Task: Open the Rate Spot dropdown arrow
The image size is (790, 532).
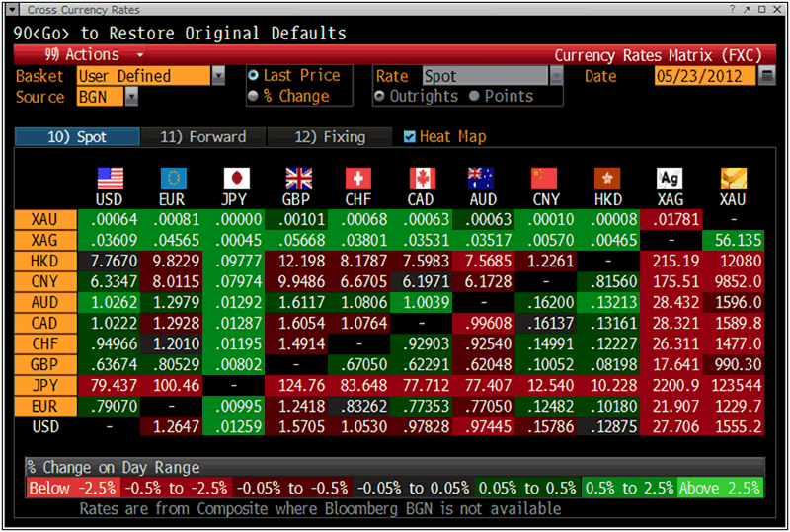Action: point(556,76)
